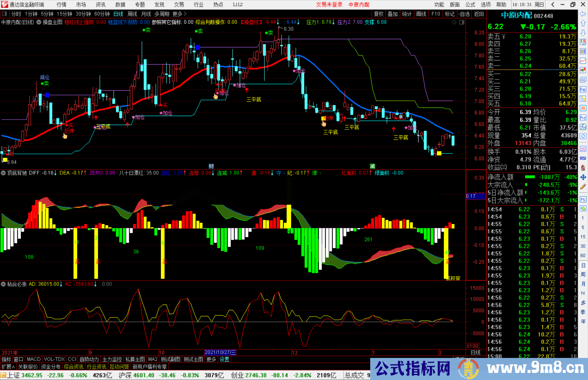Click the 复权 button
Viewport: 588px width, 380px height.
(379, 14)
